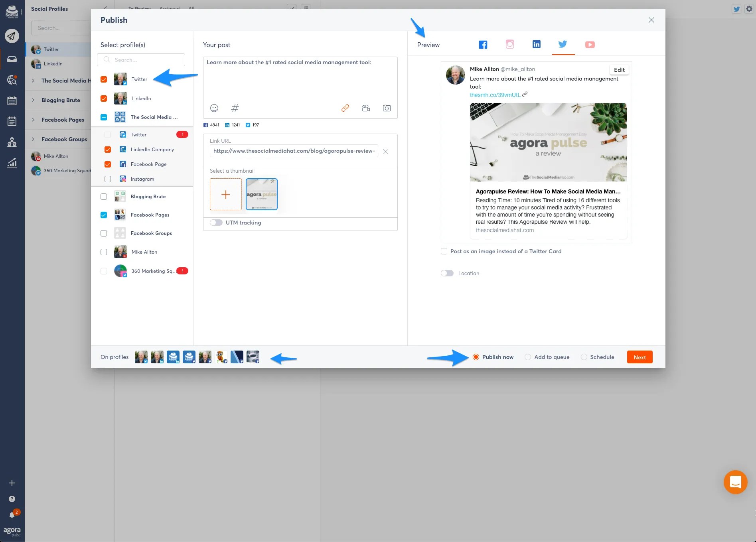
Task: Enable UTM tracking toggle
Action: point(216,223)
